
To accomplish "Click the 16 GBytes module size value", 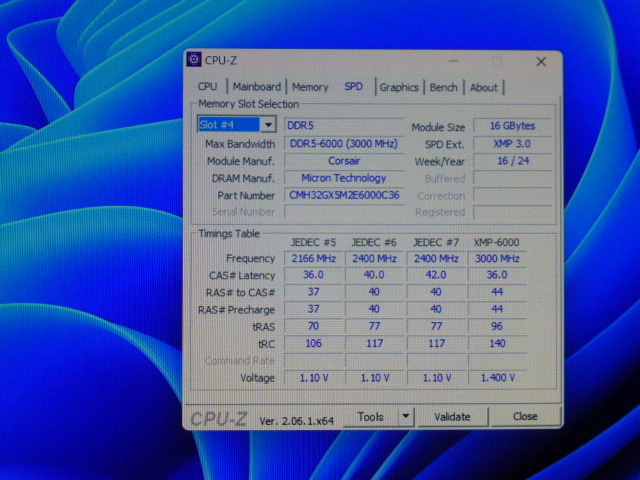I will tap(513, 126).
